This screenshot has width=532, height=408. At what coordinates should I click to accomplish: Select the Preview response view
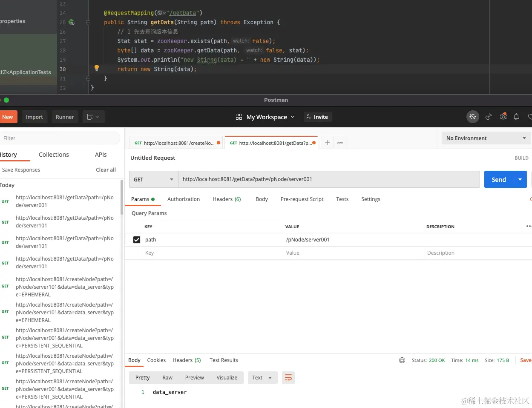(x=194, y=378)
